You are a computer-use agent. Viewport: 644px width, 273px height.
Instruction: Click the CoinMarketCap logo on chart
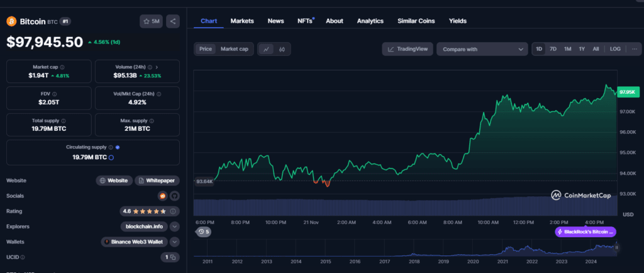[x=580, y=196]
